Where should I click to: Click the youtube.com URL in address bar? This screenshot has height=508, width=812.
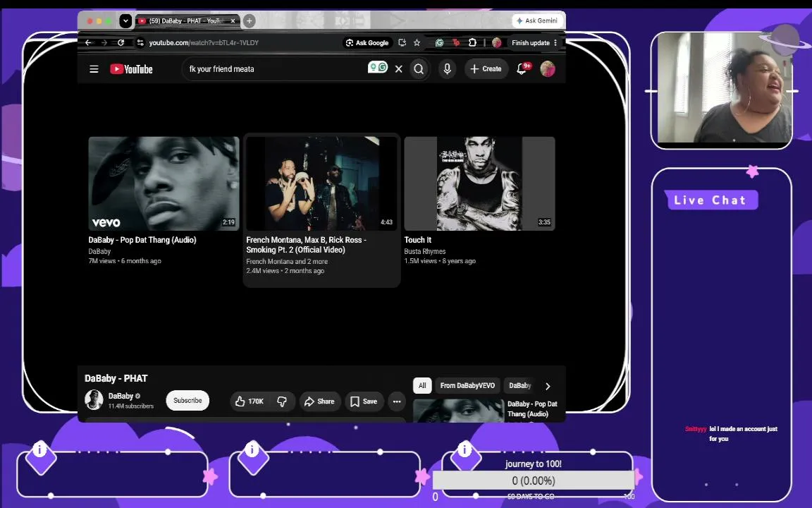(204, 42)
